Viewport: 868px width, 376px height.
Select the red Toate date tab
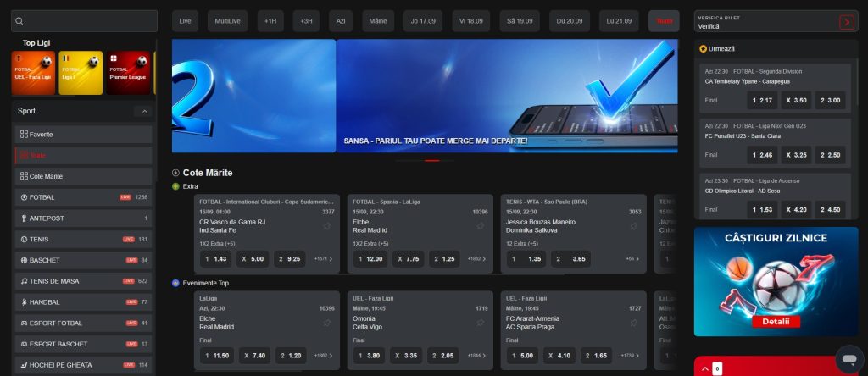[665, 21]
